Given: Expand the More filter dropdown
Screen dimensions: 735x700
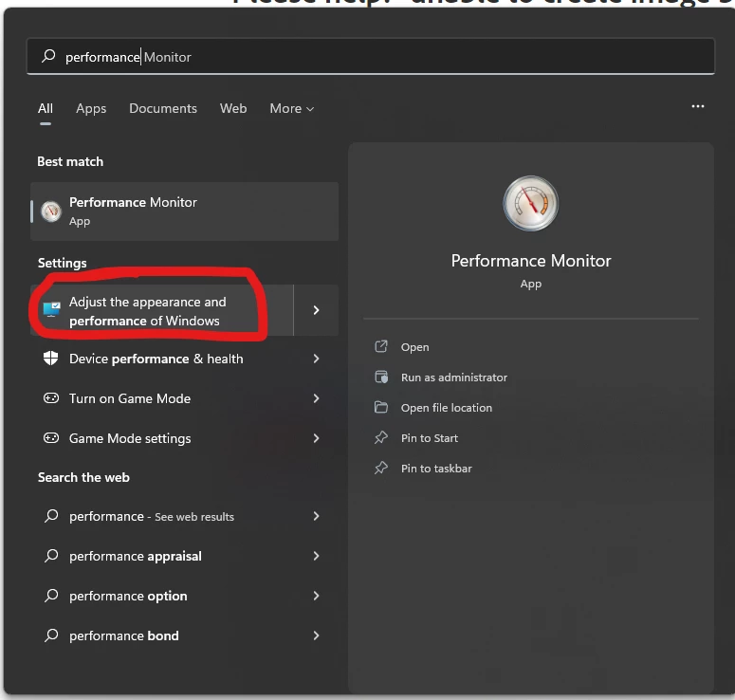Looking at the screenshot, I should pyautogui.click(x=291, y=108).
